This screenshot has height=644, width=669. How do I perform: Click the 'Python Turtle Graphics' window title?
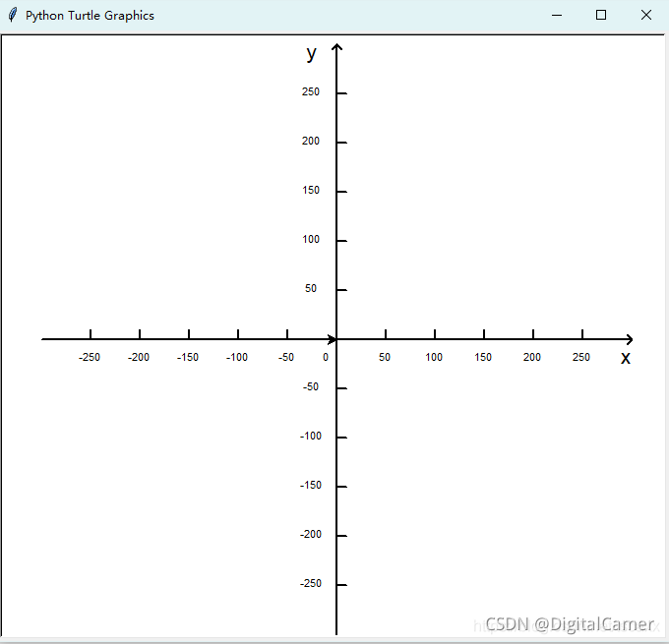[90, 16]
